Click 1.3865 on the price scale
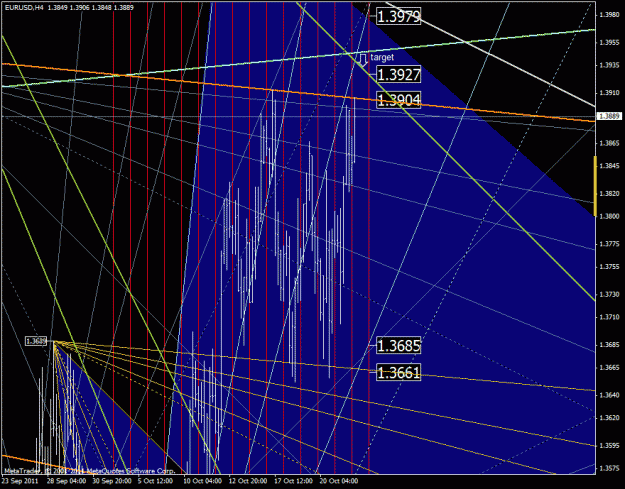 click(x=609, y=143)
